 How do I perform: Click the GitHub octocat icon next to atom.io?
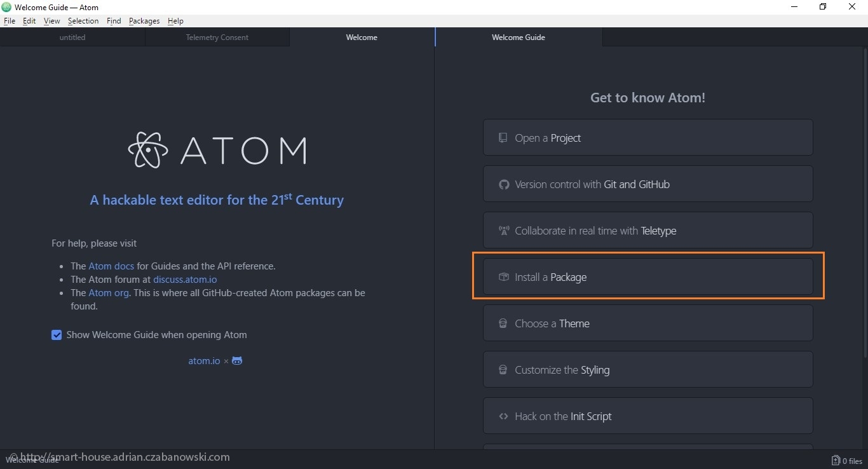[x=237, y=361]
